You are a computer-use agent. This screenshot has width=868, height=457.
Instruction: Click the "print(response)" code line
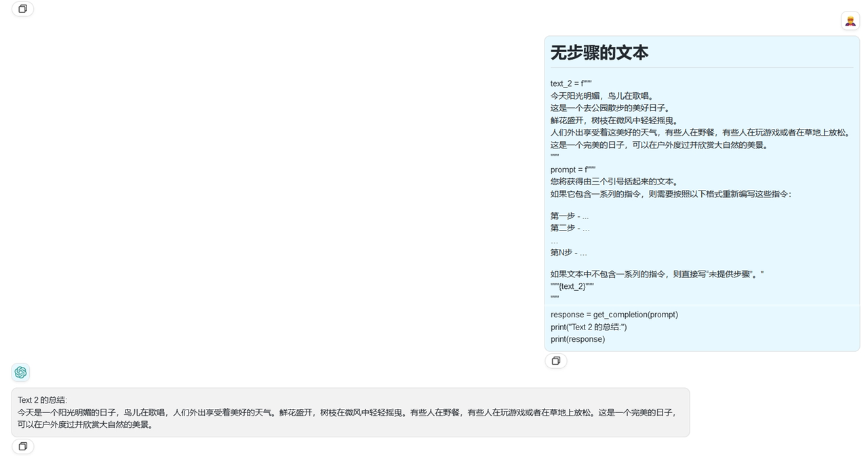577,339
